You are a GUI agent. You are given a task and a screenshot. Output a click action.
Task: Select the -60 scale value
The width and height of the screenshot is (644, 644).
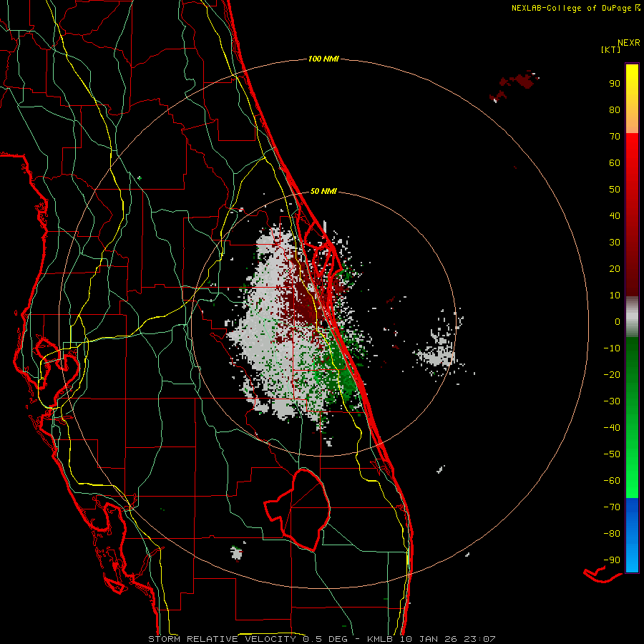612,481
